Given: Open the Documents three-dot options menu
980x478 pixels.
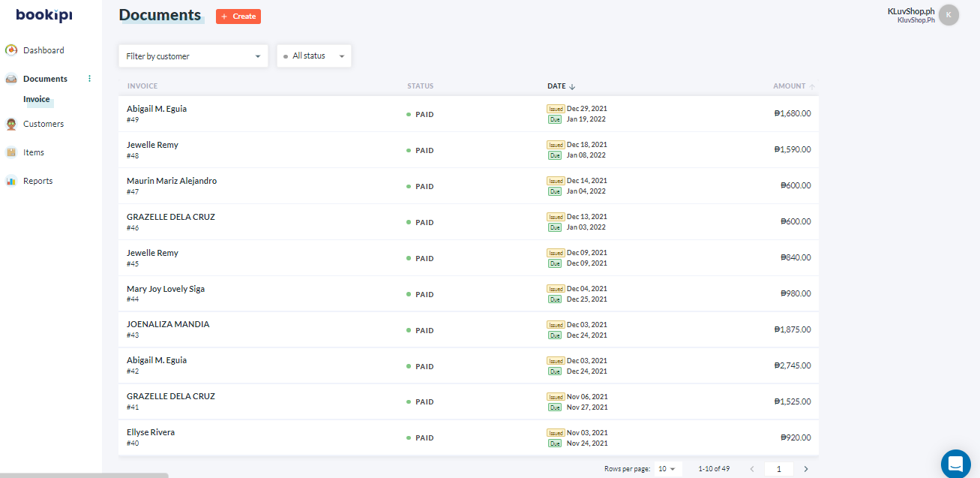Looking at the screenshot, I should [x=90, y=78].
